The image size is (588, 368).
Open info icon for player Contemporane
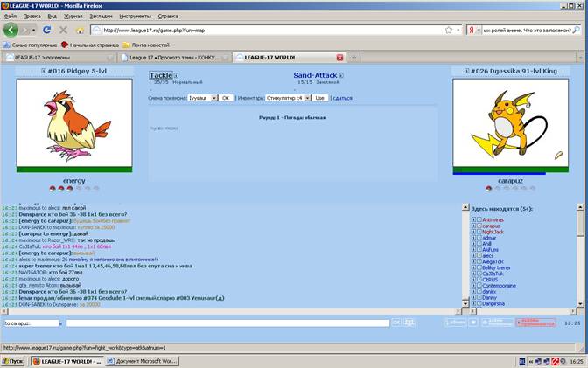pos(474,286)
